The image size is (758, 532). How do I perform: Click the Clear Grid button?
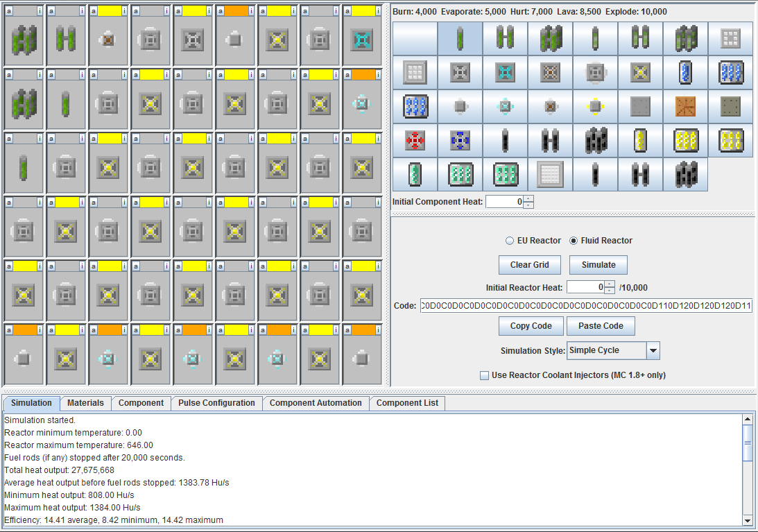(x=530, y=265)
